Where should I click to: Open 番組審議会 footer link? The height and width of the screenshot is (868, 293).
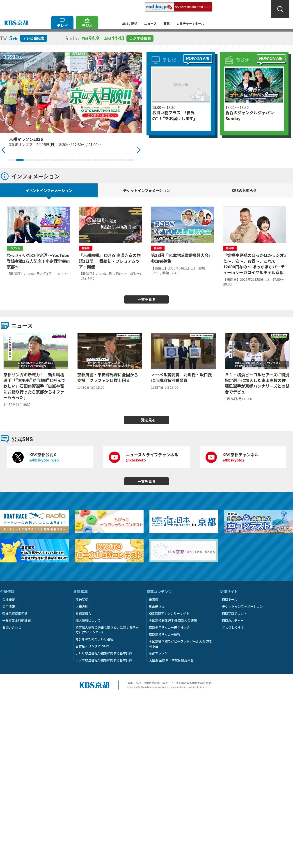point(83,614)
